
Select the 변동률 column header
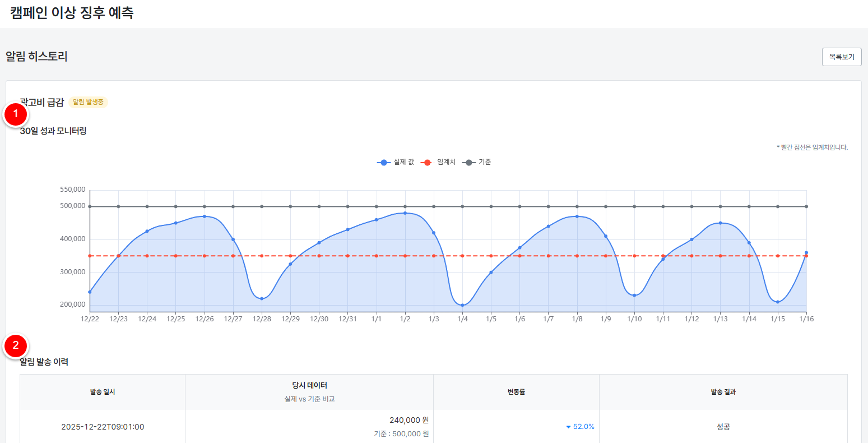click(516, 392)
